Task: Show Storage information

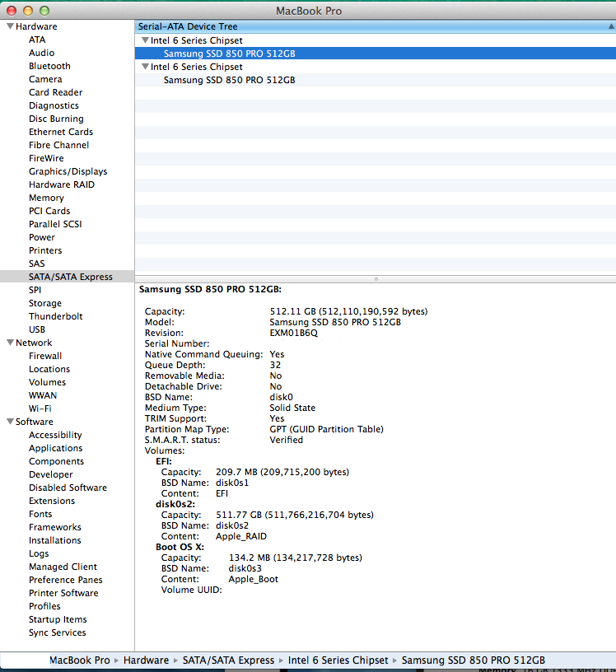Action: pos(45,303)
